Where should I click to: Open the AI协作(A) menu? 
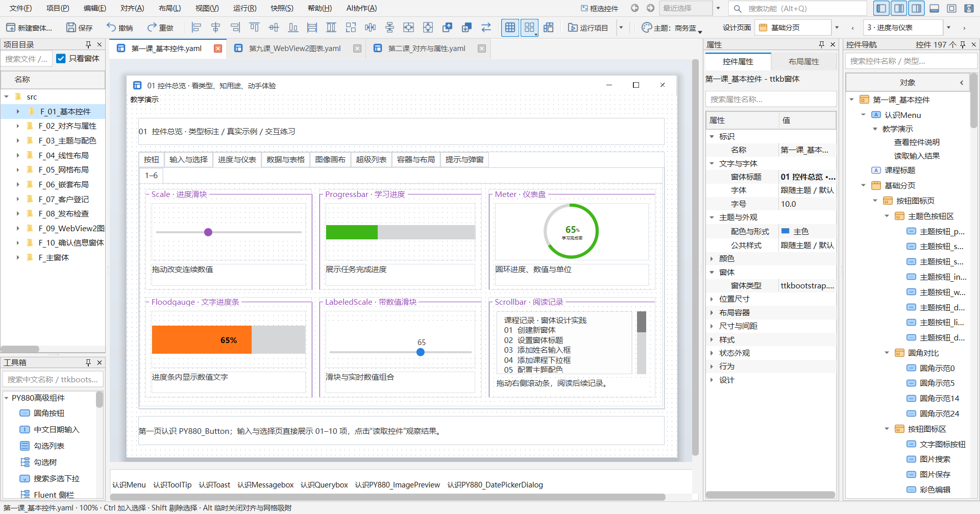[x=361, y=8]
